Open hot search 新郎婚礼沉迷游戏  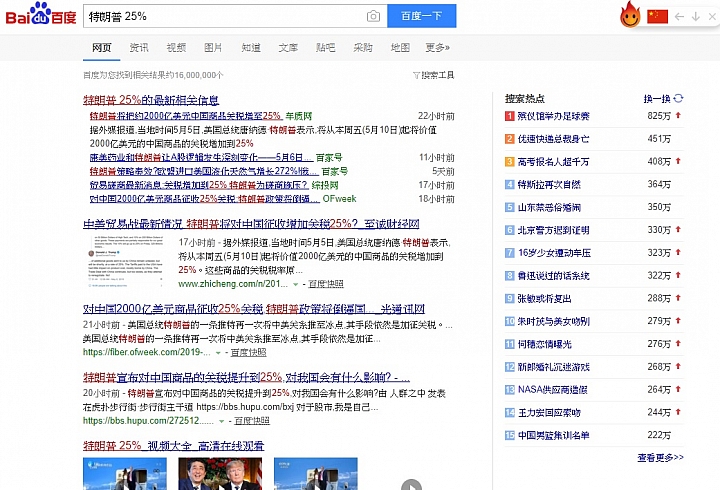click(x=553, y=367)
